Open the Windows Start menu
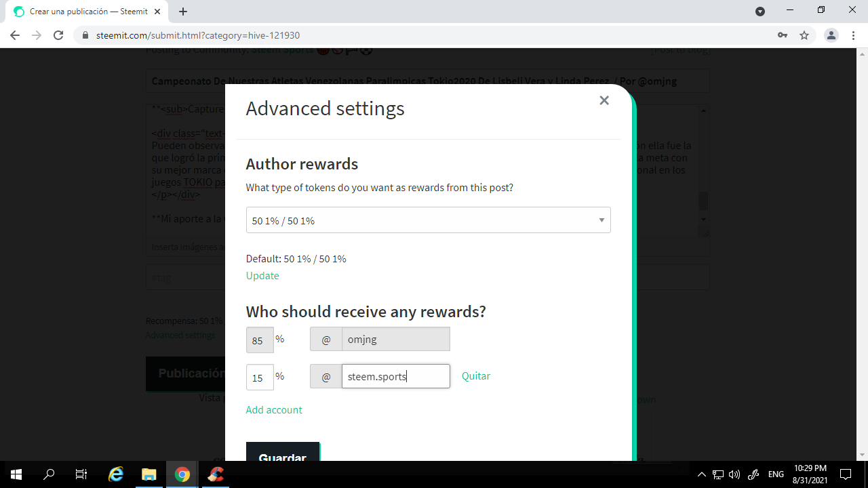 (x=16, y=474)
